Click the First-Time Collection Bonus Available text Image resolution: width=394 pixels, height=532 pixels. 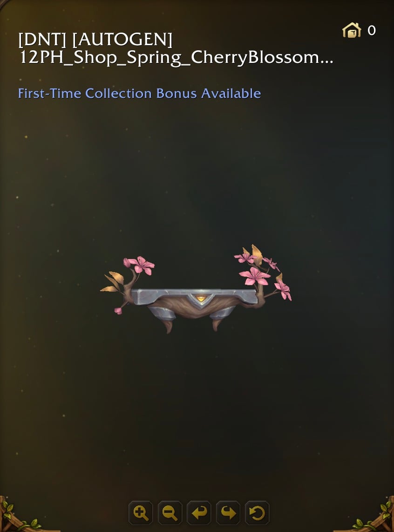point(139,93)
